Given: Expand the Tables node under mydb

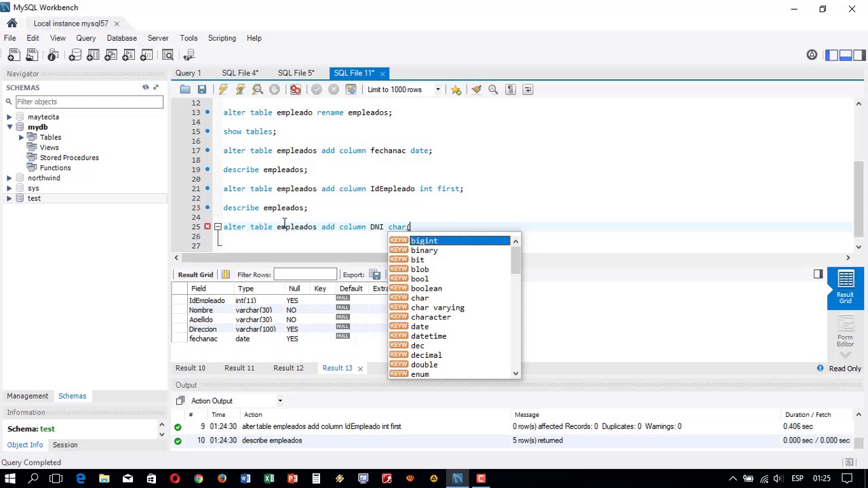Looking at the screenshot, I should pyautogui.click(x=21, y=137).
